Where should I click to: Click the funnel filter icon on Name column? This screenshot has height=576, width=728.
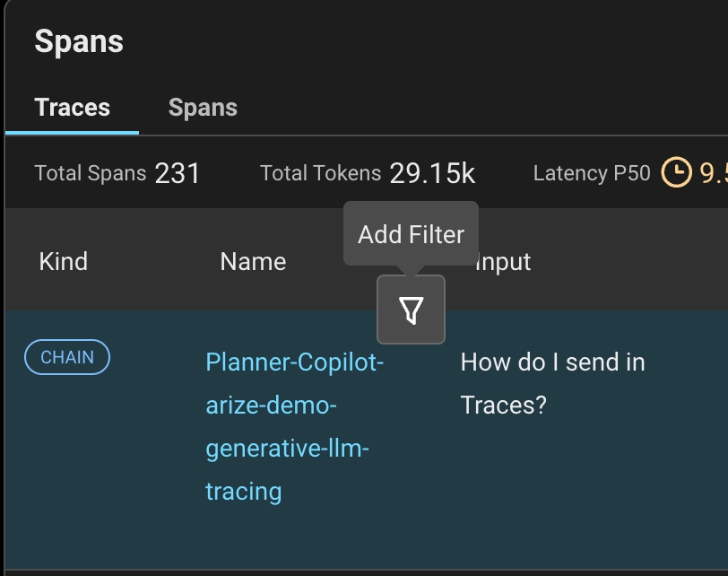pyautogui.click(x=411, y=310)
